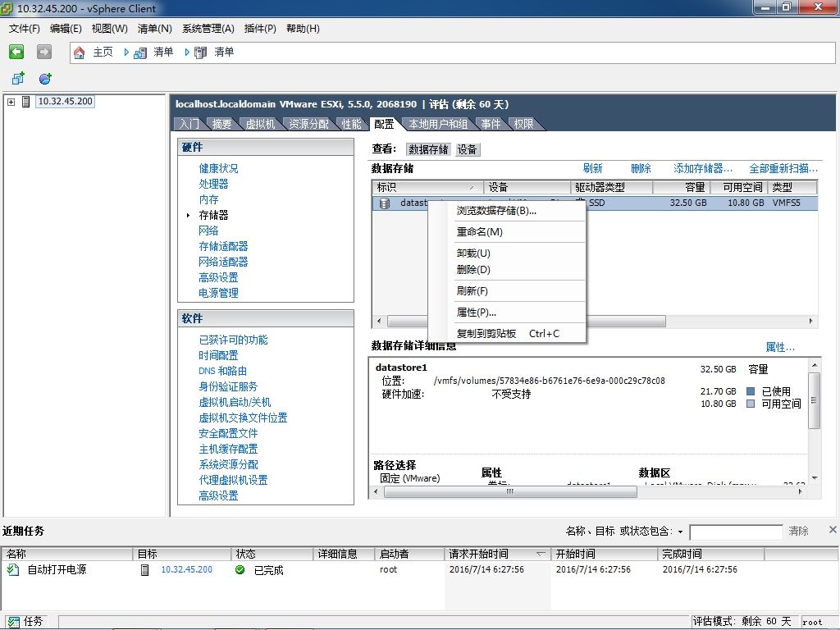The width and height of the screenshot is (840, 630).
Task: Select the 设备 view button
Action: [x=467, y=149]
